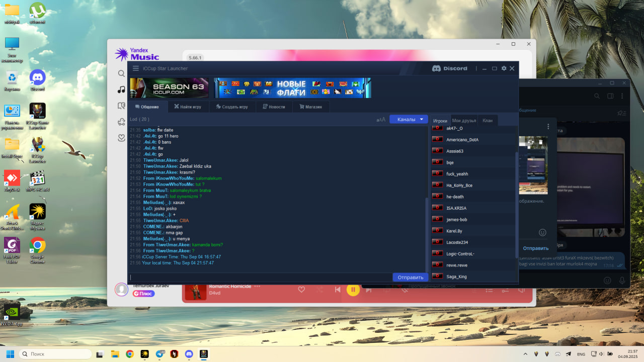Open ICCup launcher settings gear
This screenshot has height=362, width=644.
(x=504, y=68)
